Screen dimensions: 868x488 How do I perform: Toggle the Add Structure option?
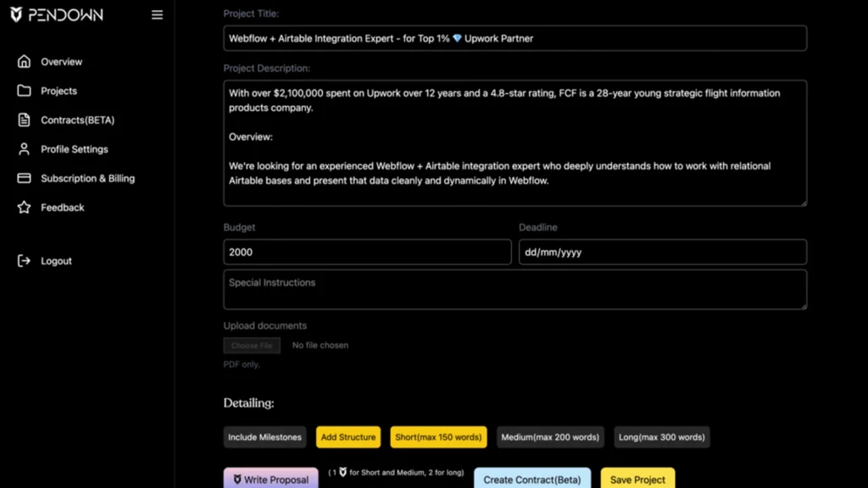(348, 437)
